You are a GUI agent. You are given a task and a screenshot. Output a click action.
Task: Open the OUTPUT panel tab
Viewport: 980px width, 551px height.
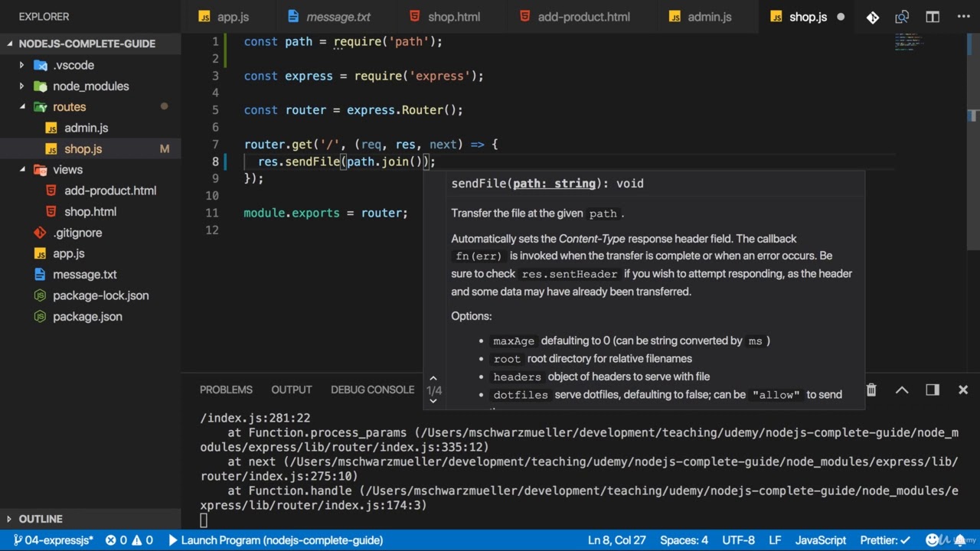click(292, 390)
